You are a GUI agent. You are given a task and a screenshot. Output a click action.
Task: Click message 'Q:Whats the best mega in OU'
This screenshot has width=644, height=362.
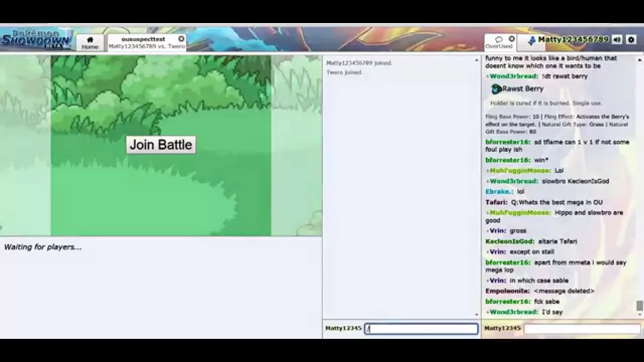pos(556,202)
